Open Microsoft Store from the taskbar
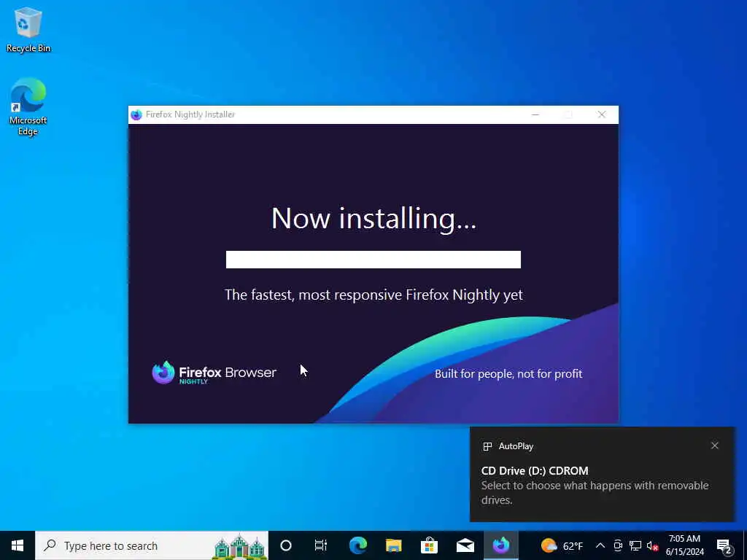Image resolution: width=747 pixels, height=560 pixels. pos(429,545)
